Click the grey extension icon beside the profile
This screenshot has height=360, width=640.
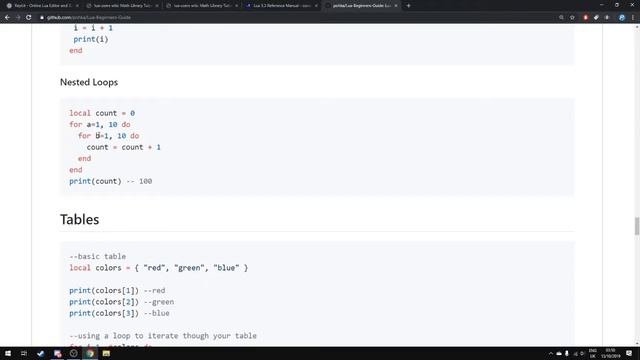point(607,18)
